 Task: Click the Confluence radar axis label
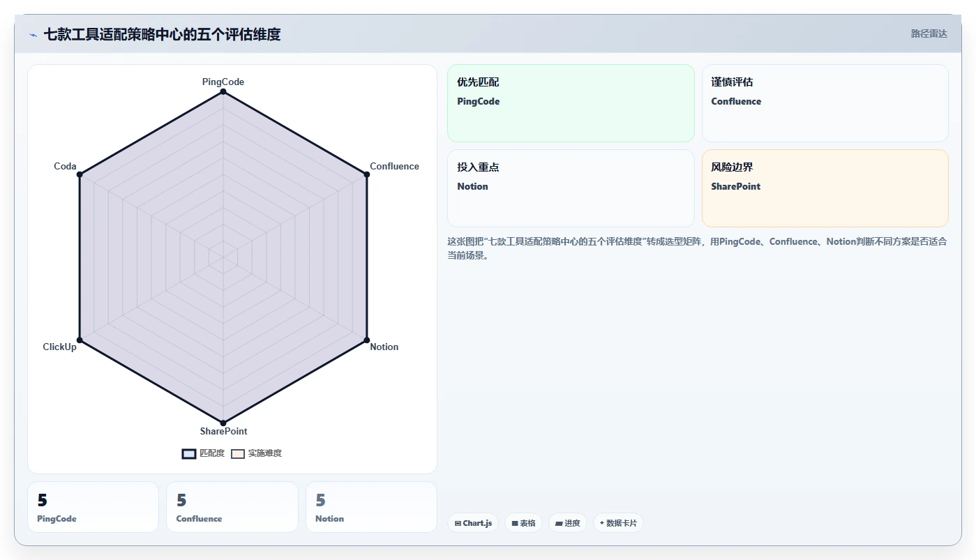coord(394,166)
